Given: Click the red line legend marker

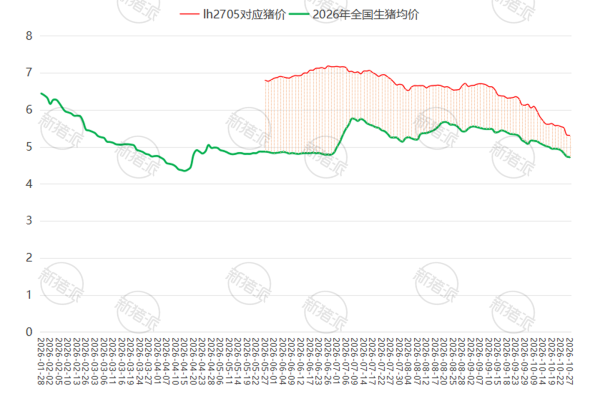Looking at the screenshot, I should point(189,15).
